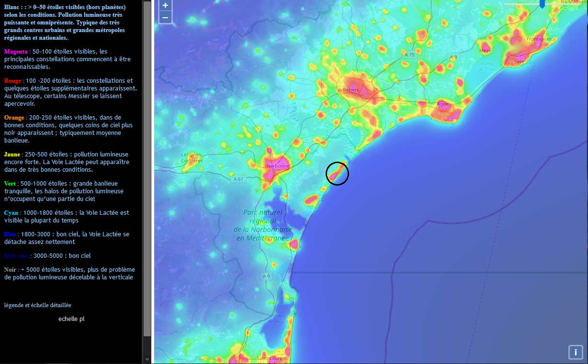Click the Frontignan town label

pyautogui.click(x=539, y=39)
